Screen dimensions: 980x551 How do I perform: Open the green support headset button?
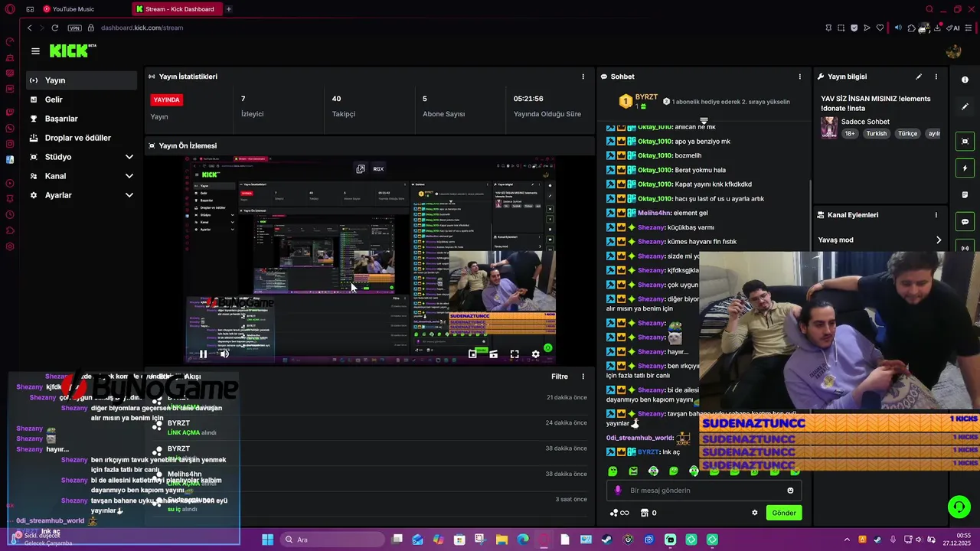pos(959,507)
